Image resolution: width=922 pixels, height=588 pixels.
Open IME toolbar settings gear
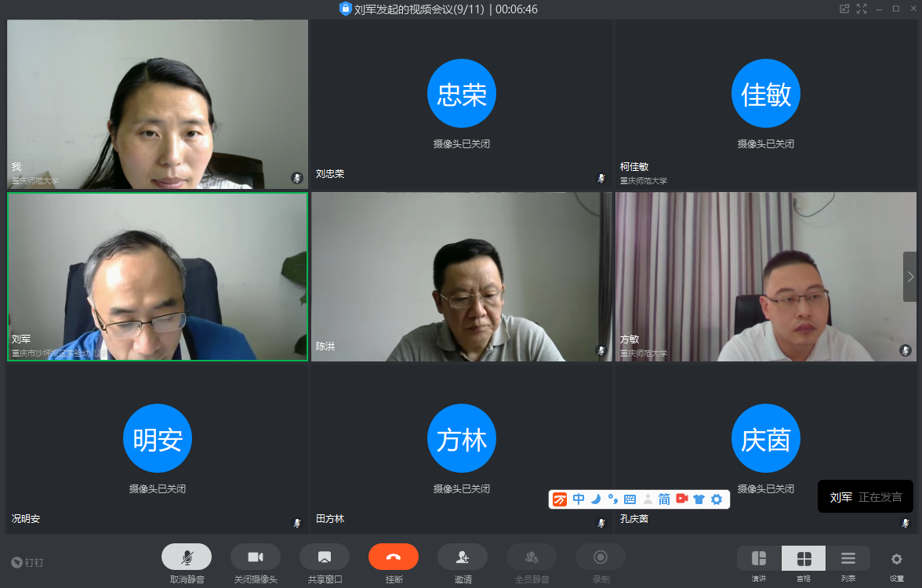coord(717,499)
